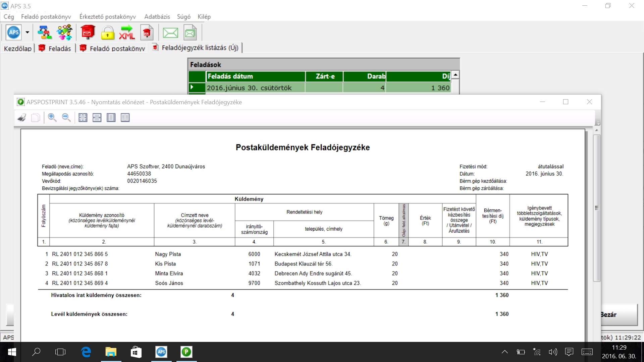Screen dimensions: 644x362
Task: Click the green envelope toolbar icon
Action: pyautogui.click(x=170, y=33)
